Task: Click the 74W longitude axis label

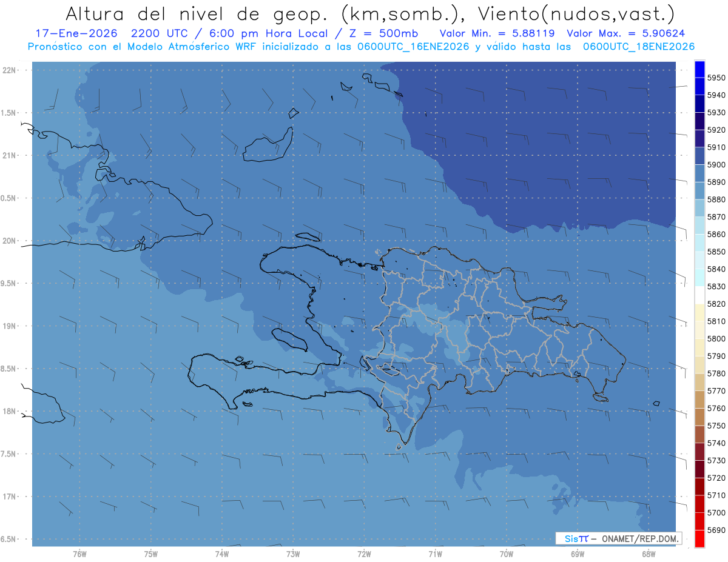Action: (x=222, y=554)
